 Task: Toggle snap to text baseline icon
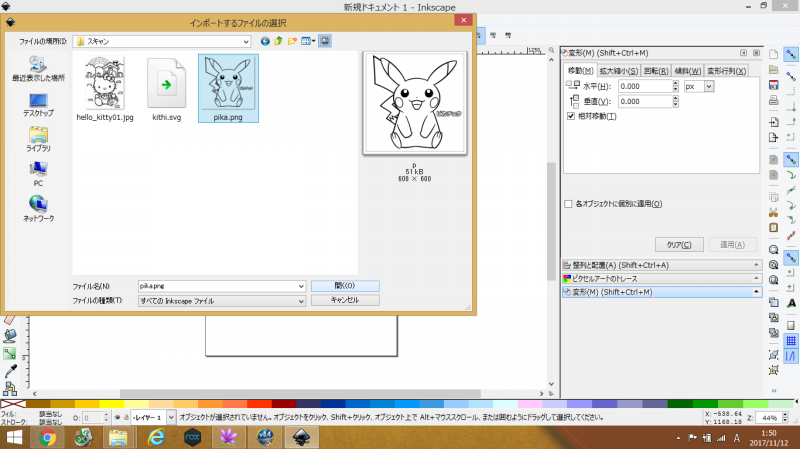click(791, 303)
